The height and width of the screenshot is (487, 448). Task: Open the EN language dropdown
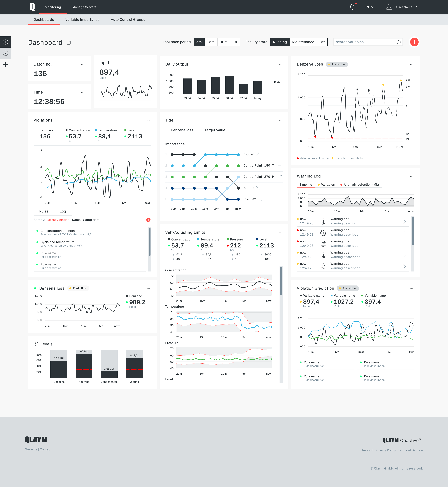(x=369, y=7)
